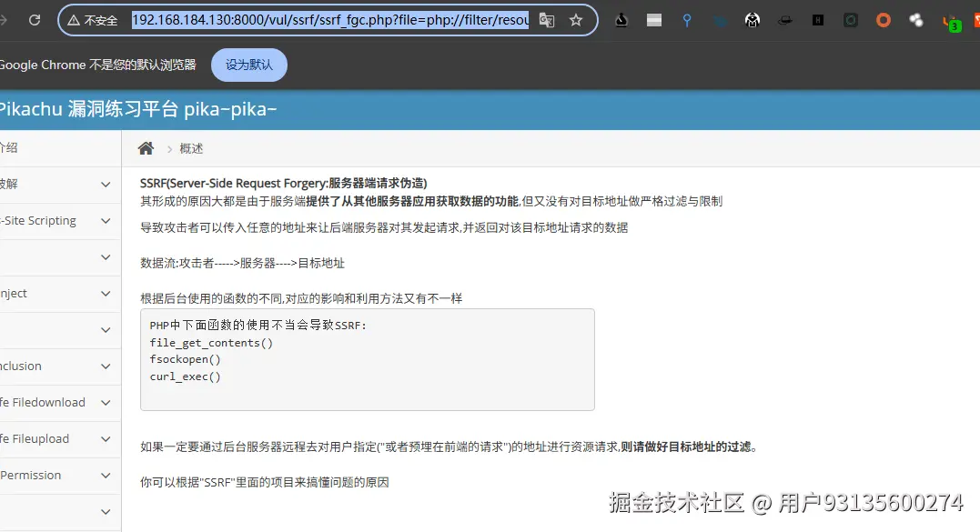Viewport: 980px width, 532px height.
Task: Expand the Filedownload sidebar section chevron
Action: [x=106, y=403]
